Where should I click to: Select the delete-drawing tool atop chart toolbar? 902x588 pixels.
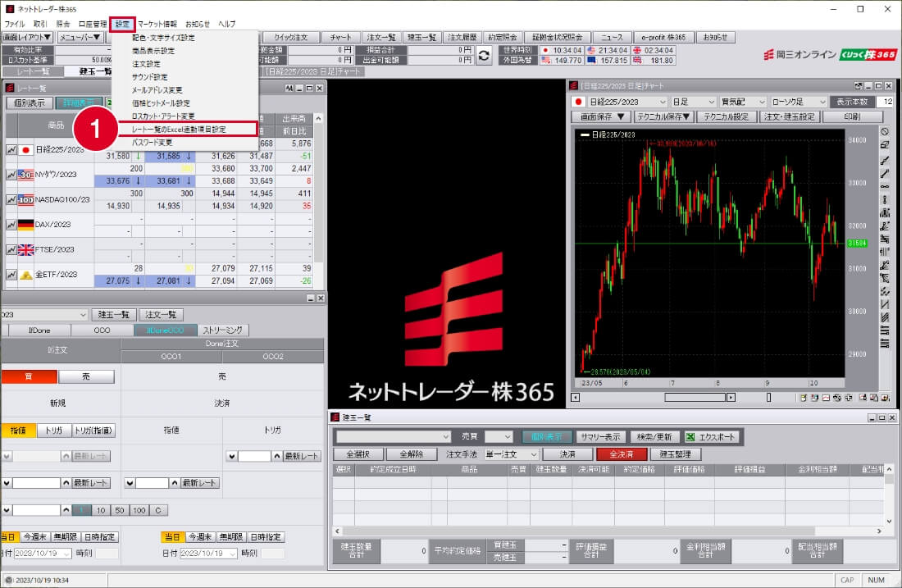coord(885,132)
